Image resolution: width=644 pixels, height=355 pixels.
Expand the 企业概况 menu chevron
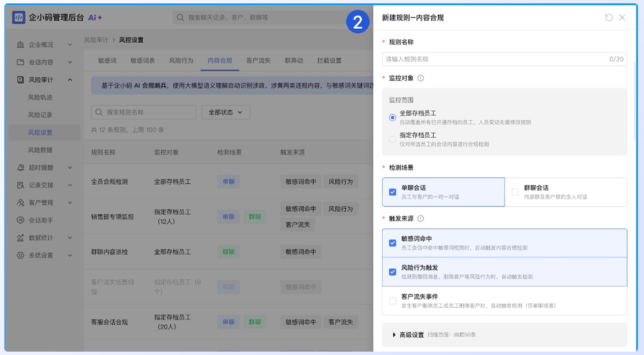[x=70, y=45]
